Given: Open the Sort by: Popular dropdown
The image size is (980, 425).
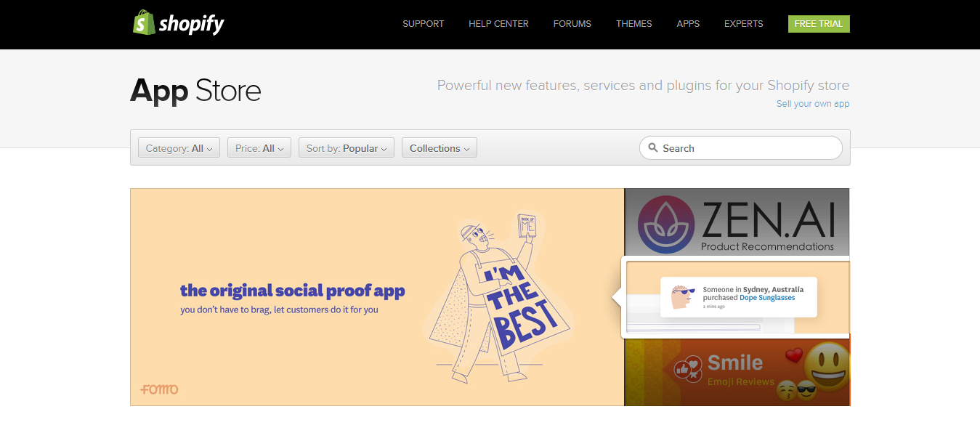Looking at the screenshot, I should click(x=346, y=147).
